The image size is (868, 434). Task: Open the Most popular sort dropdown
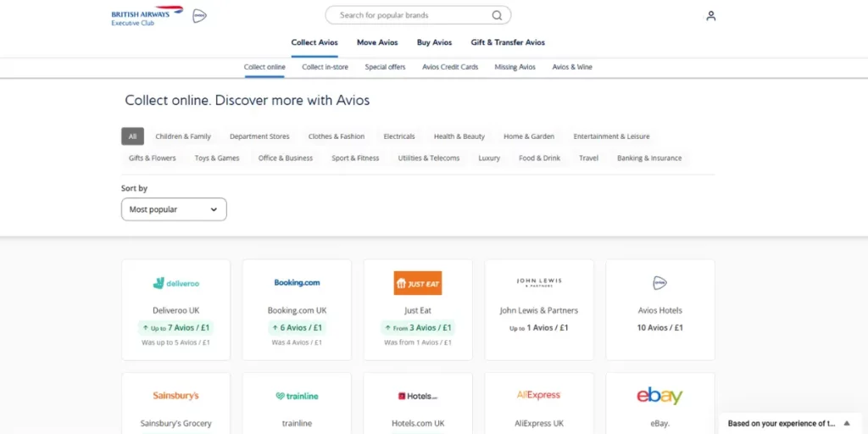(174, 209)
